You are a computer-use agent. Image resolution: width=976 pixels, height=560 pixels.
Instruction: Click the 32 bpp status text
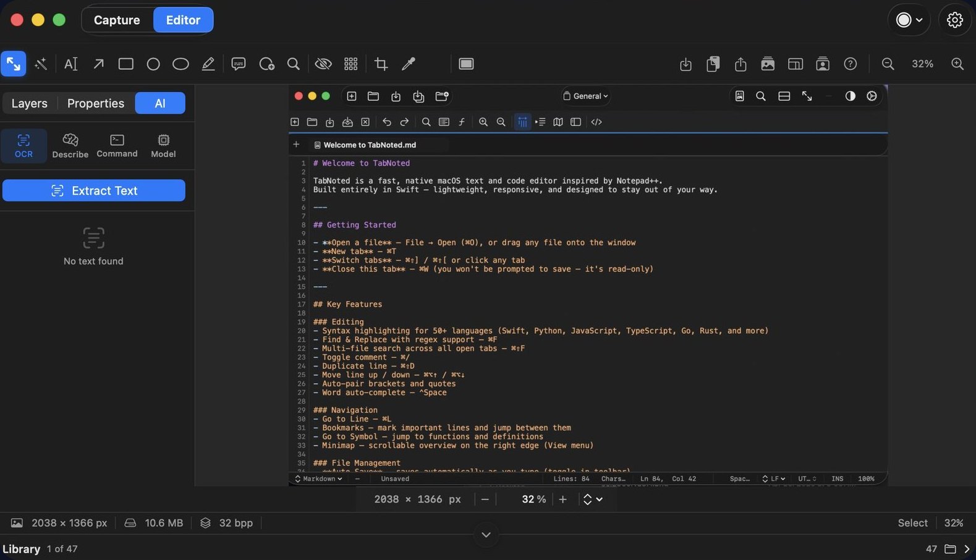click(x=236, y=523)
